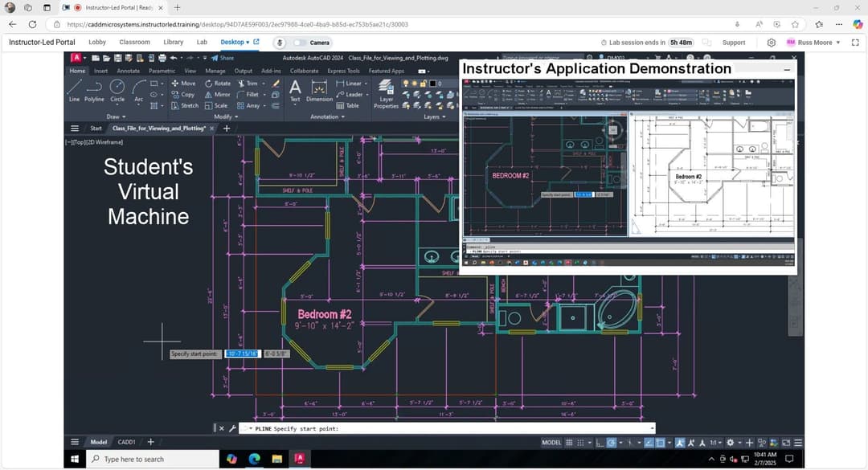The image size is (868, 470).
Task: Click the layer color swatch
Action: coord(432,84)
